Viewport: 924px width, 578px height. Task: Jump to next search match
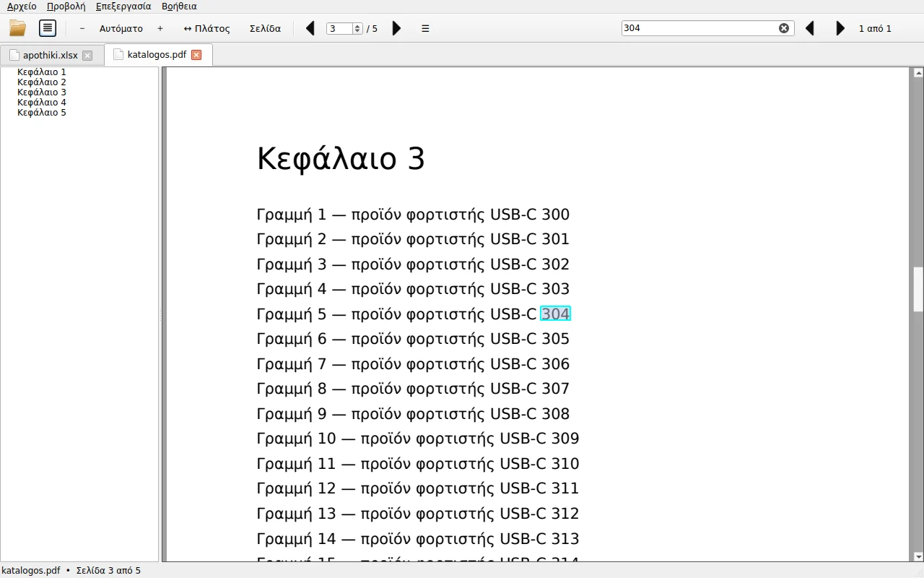[840, 28]
